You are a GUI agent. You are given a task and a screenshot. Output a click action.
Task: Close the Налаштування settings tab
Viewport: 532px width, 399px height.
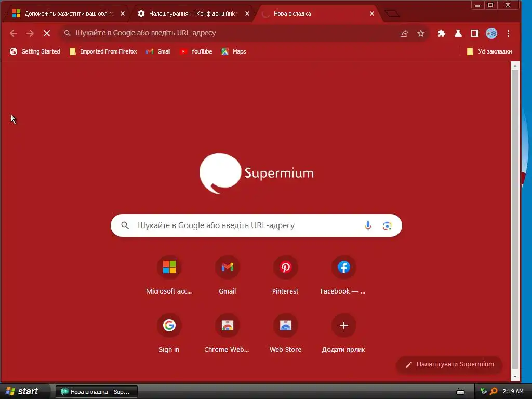click(x=247, y=14)
